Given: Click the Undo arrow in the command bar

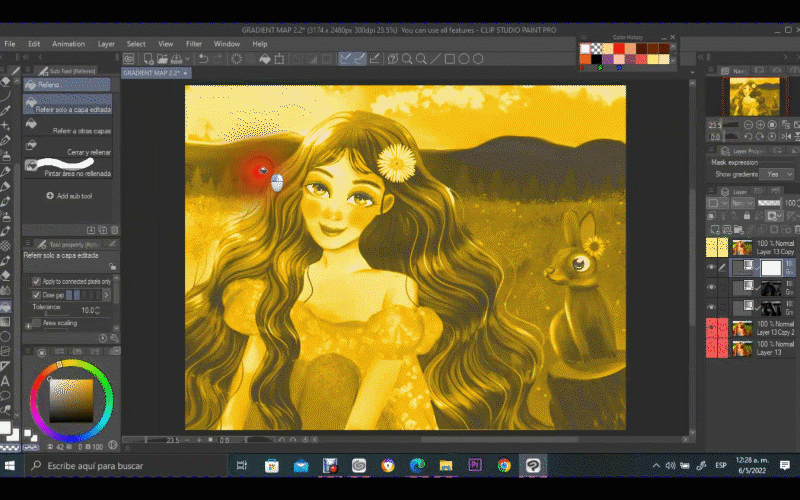Looking at the screenshot, I should [203, 59].
